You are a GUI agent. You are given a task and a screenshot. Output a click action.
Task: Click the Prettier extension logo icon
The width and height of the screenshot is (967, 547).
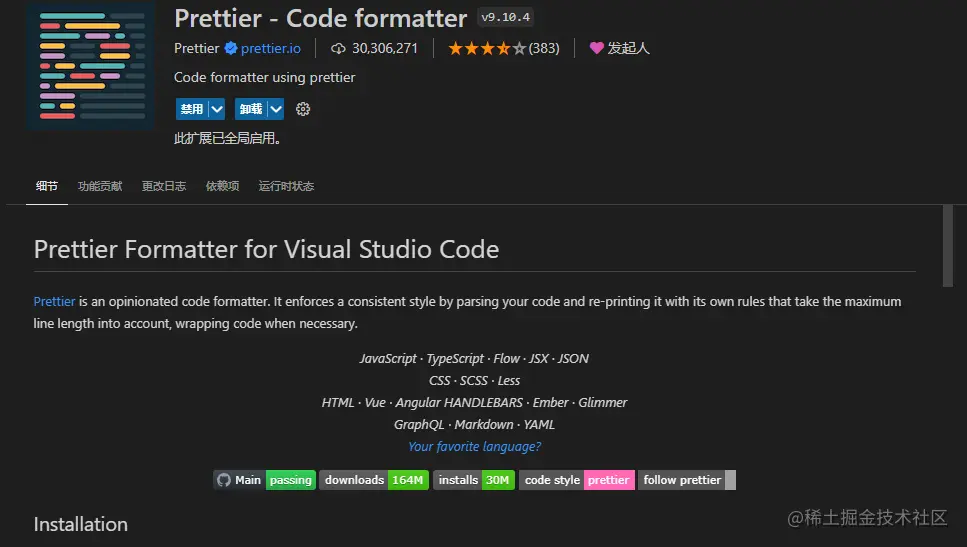point(90,66)
